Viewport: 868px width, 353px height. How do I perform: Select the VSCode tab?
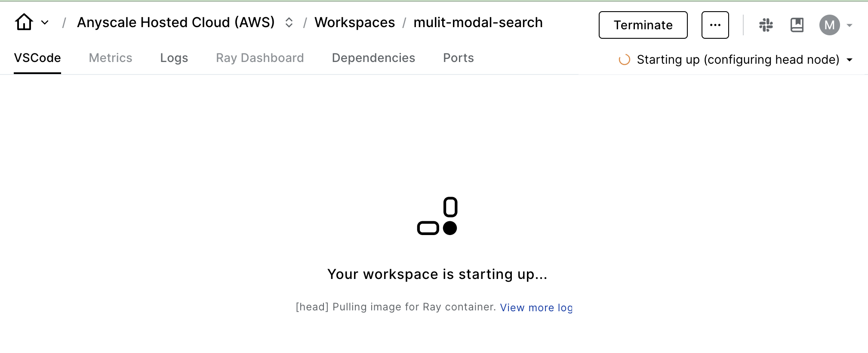tap(37, 58)
